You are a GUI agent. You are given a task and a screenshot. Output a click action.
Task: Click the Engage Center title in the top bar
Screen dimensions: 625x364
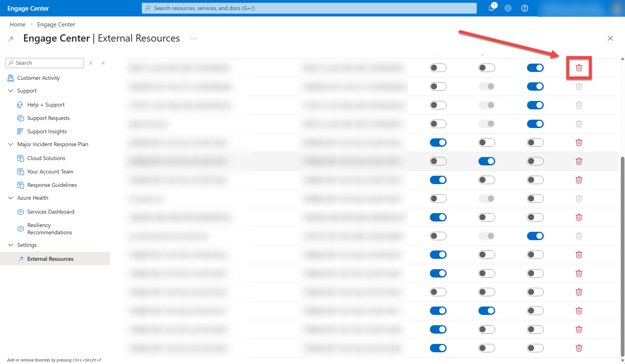tap(28, 8)
